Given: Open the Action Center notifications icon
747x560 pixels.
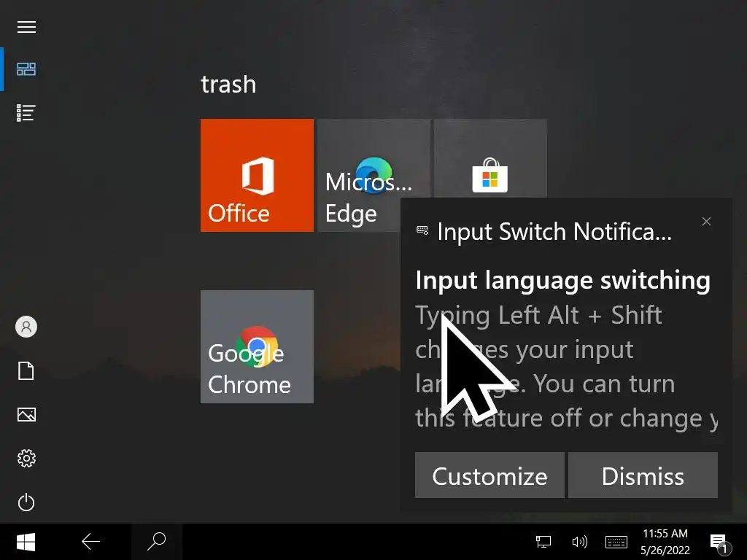Looking at the screenshot, I should (x=720, y=542).
